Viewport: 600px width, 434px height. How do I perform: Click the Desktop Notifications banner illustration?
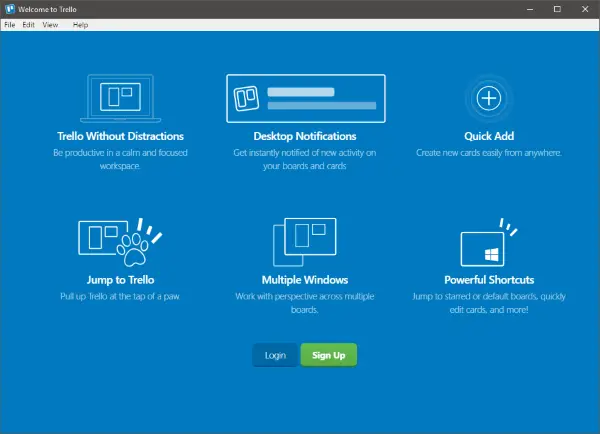[x=306, y=98]
